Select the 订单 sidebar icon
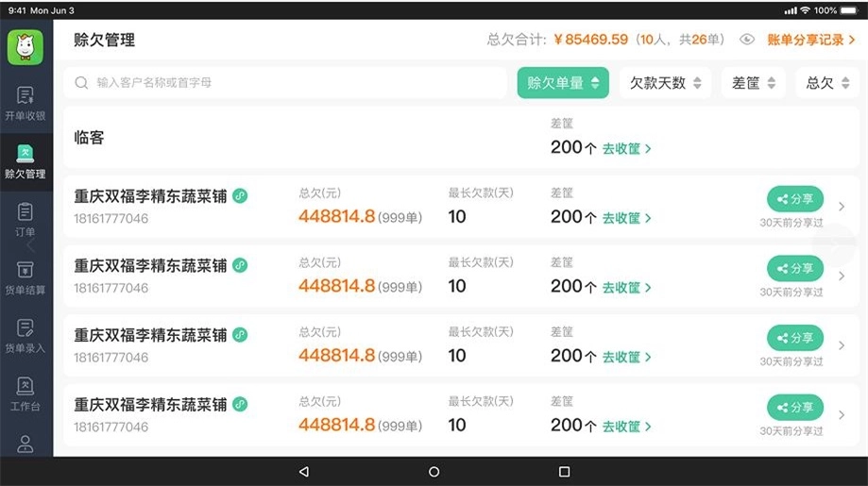Viewport: 868px width, 486px height. tap(26, 219)
